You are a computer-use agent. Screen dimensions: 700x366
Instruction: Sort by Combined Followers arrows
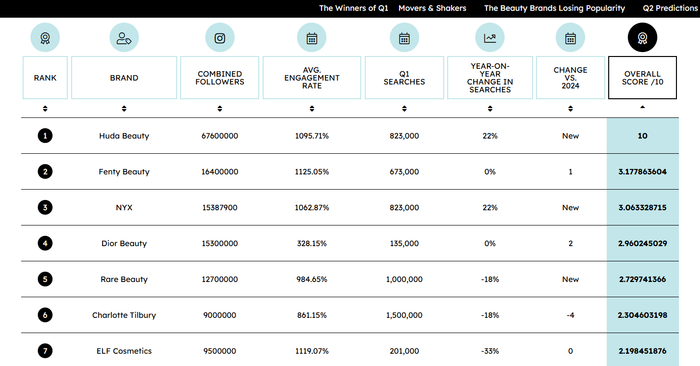220,108
